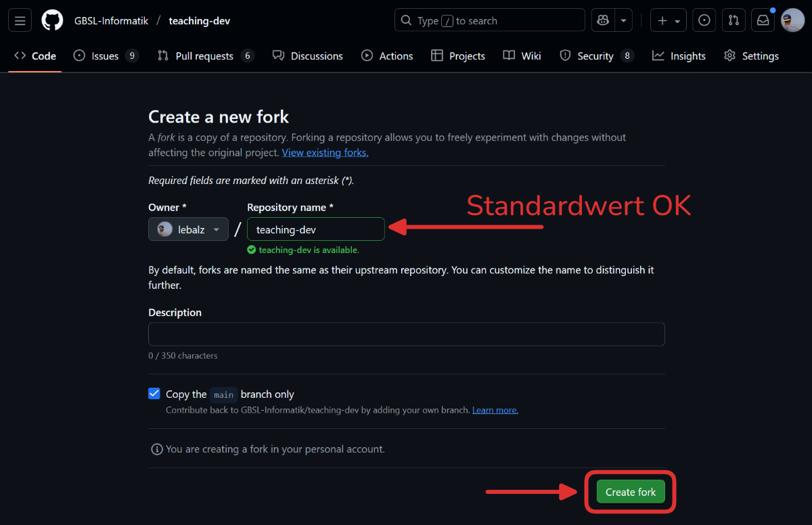This screenshot has height=525, width=812.
Task: Focus the Description text field
Action: (x=406, y=334)
